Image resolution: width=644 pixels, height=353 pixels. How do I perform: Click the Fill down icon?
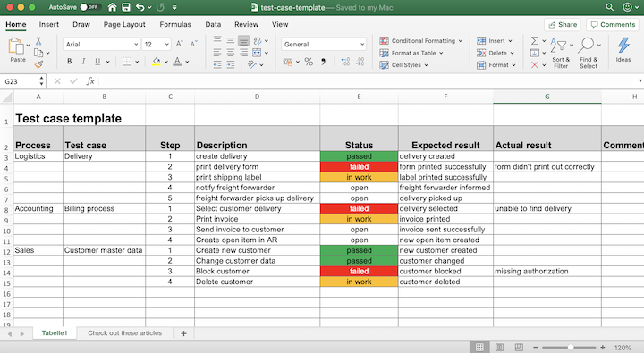534,53
